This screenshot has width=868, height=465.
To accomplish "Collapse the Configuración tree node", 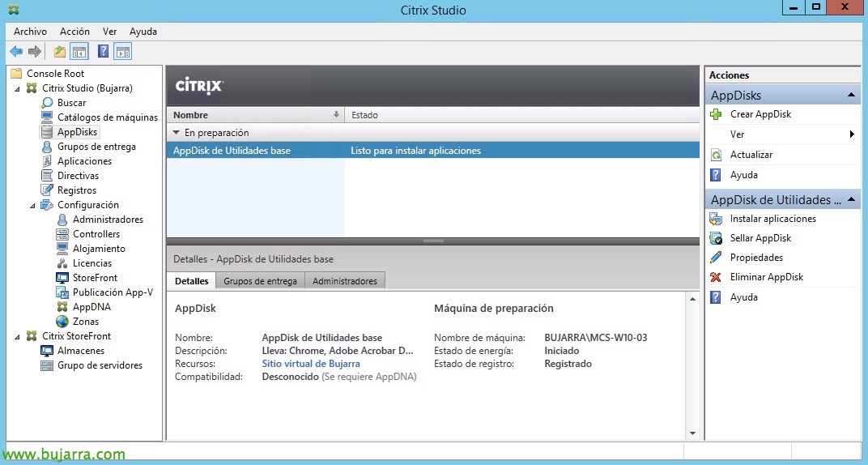I will pos(32,206).
